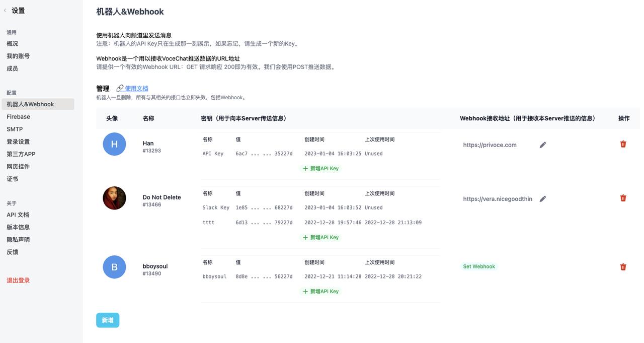Click the back arrow beside 设置
644x343 pixels.
click(6, 11)
